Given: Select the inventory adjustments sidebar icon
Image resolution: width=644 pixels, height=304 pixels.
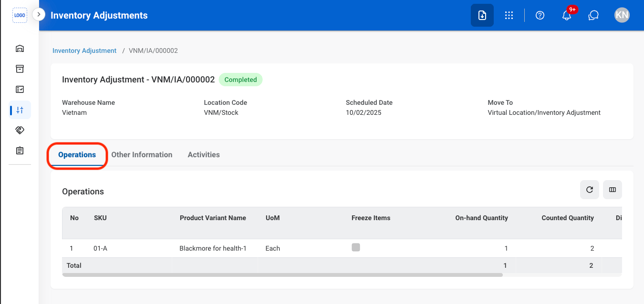Looking at the screenshot, I should pyautogui.click(x=20, y=110).
